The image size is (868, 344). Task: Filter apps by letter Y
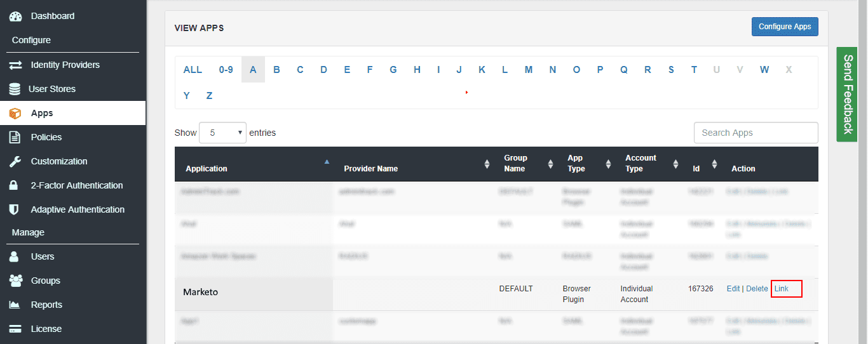186,96
